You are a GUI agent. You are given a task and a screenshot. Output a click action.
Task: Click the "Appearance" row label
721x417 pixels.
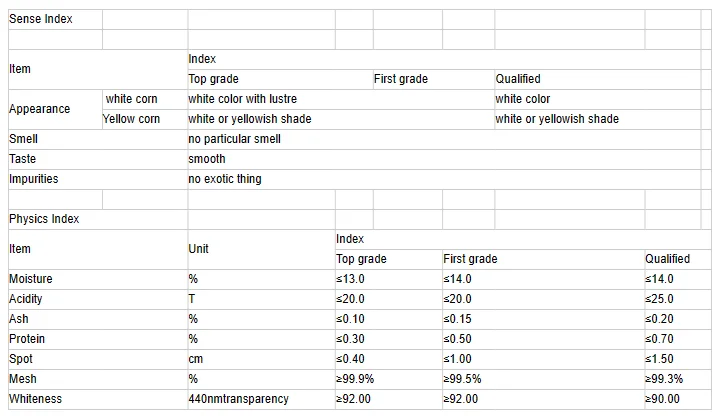[x=40, y=109]
